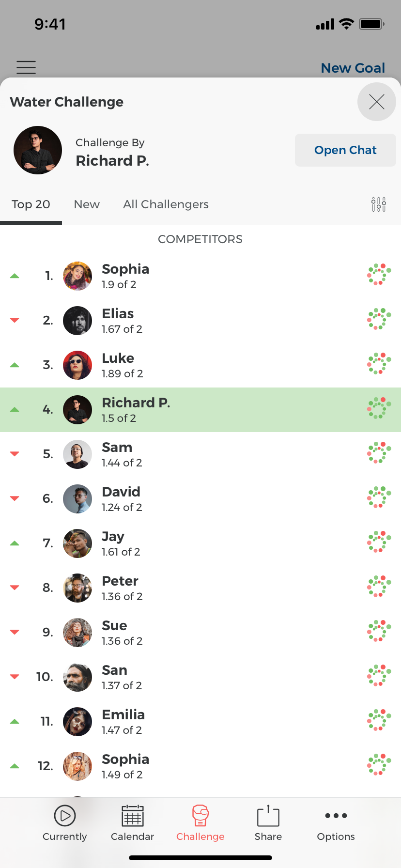Click Sue's profile avatar
The height and width of the screenshot is (868, 401).
(77, 632)
